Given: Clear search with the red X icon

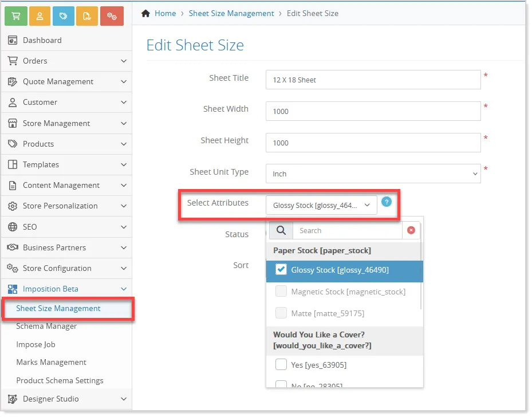Looking at the screenshot, I should tap(411, 230).
